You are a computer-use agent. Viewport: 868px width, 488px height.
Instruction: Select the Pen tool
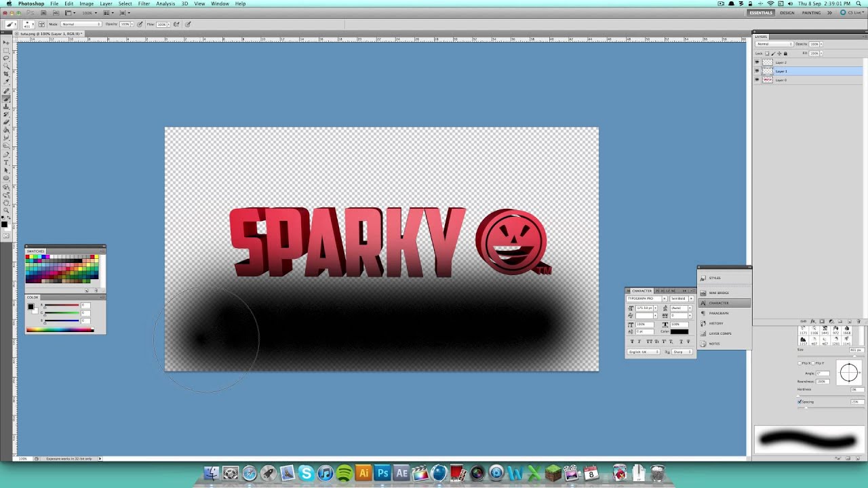(6, 155)
